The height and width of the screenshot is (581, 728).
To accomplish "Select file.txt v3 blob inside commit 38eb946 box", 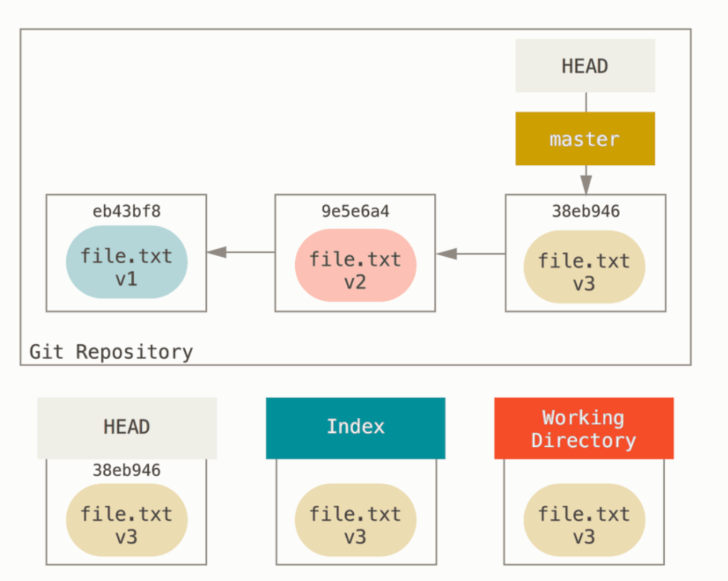I will click(584, 267).
